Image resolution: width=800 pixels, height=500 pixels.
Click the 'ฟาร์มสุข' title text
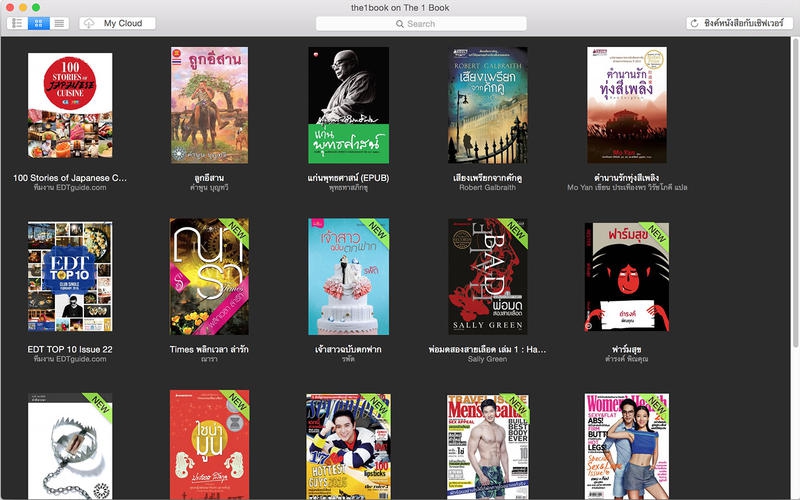tap(627, 349)
